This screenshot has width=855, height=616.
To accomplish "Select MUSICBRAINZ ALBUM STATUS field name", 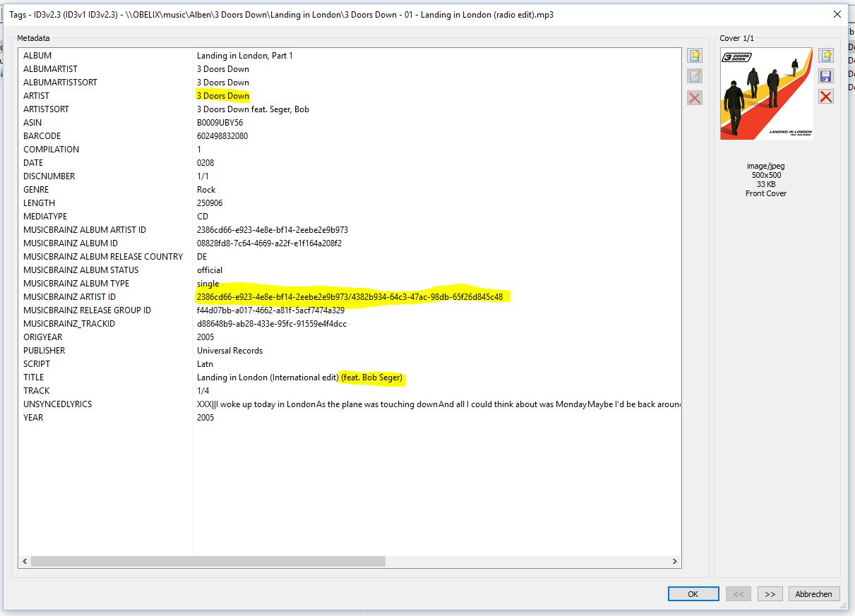I will 80,270.
